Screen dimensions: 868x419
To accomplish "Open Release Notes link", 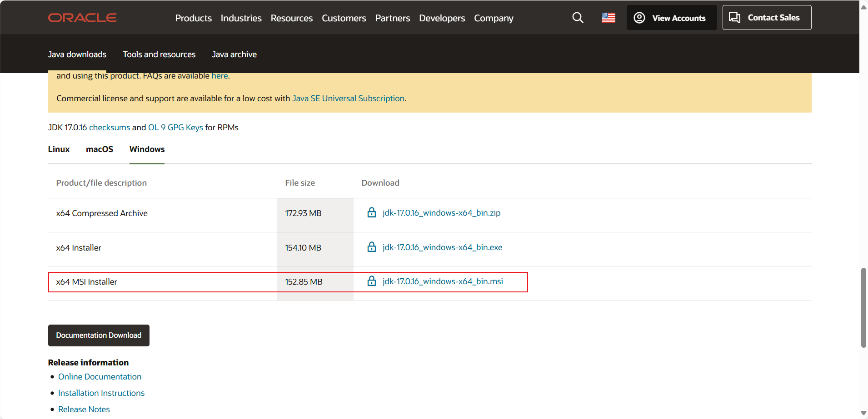I will point(84,409).
